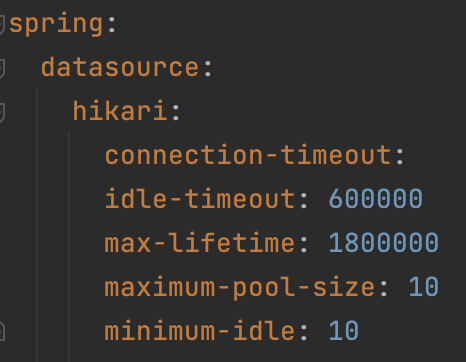Click the minimum-idle value 10

[344, 330]
